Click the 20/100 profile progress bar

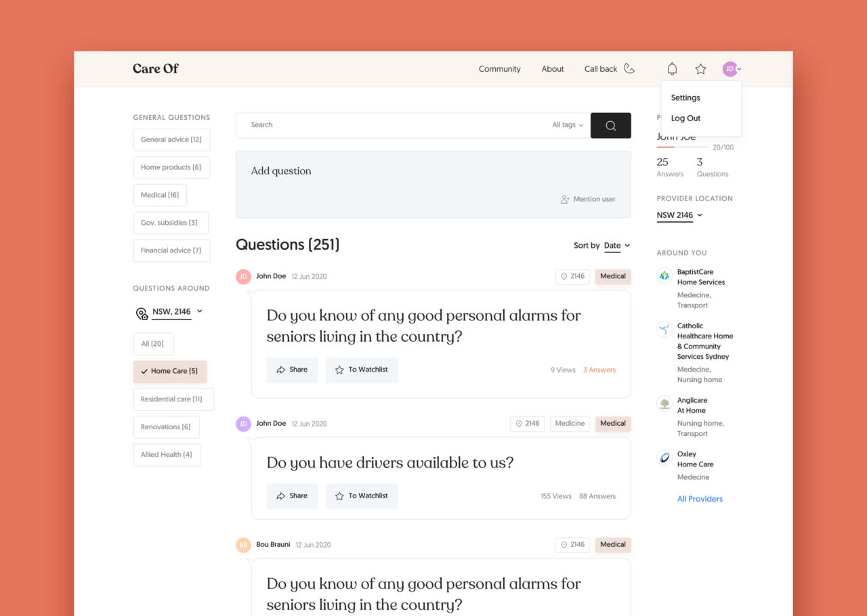pyautogui.click(x=682, y=147)
